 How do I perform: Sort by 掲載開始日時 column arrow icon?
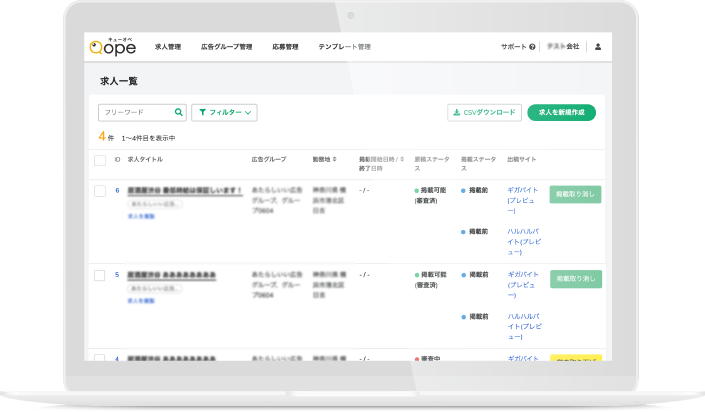click(x=400, y=159)
